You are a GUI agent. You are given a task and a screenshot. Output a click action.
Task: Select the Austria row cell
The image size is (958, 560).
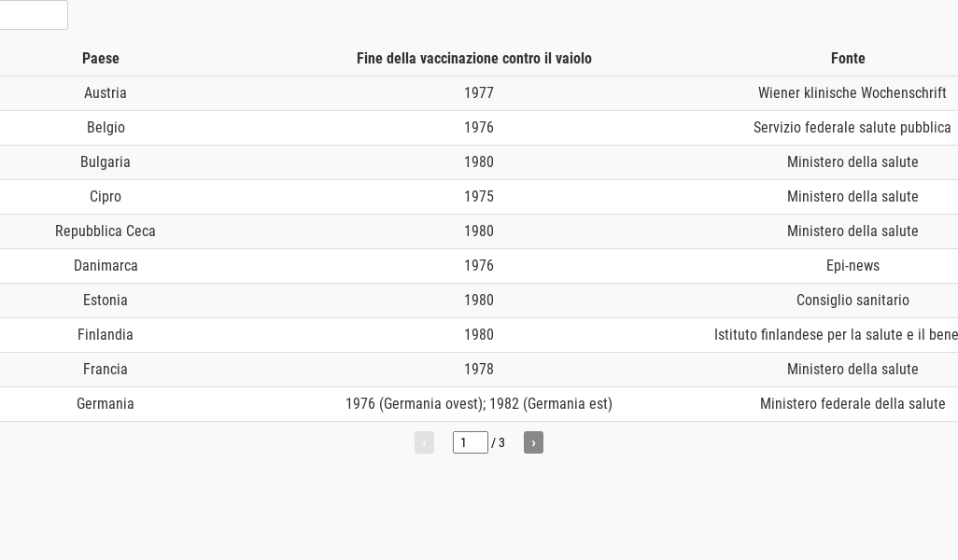coord(106,93)
